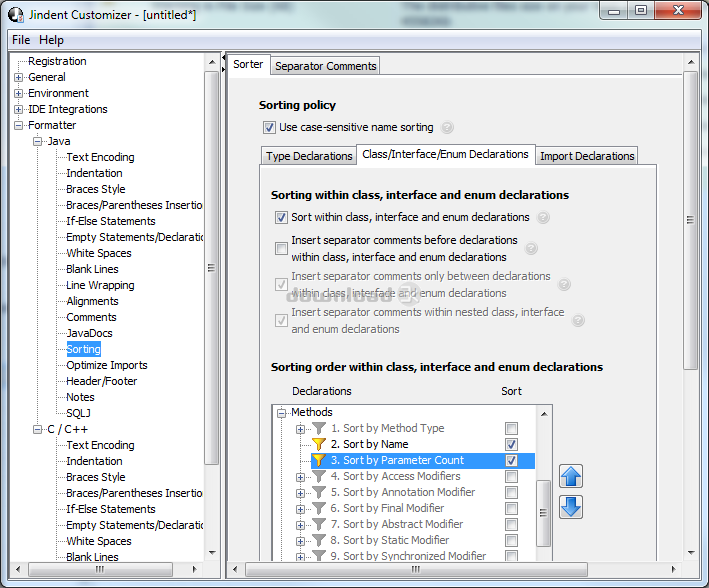709x588 pixels.
Task: Select the Class/Interface/Enum Declarations tab
Action: click(x=445, y=154)
